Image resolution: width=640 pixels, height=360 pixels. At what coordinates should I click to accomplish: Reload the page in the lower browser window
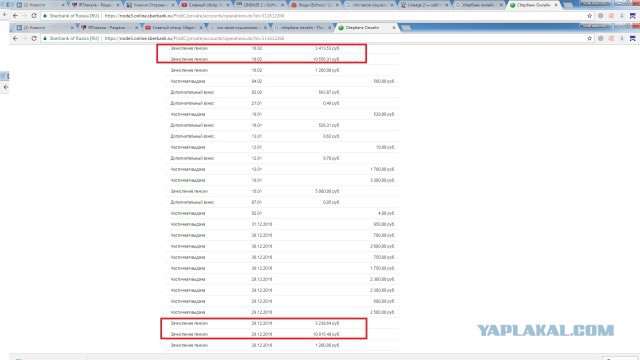coord(34,38)
